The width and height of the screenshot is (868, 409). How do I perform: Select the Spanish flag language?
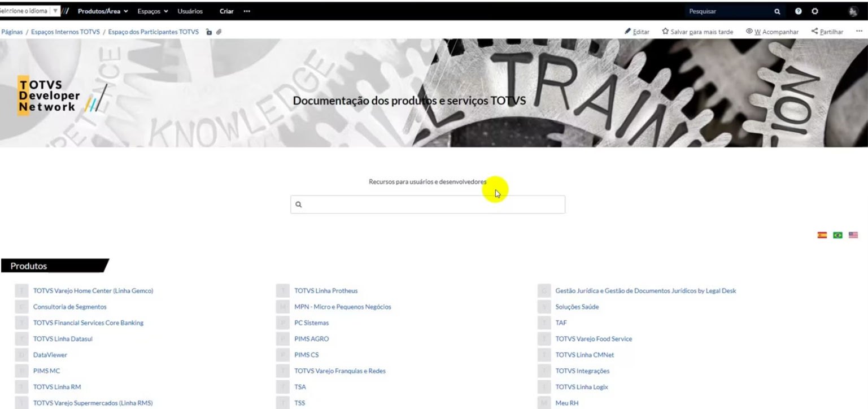click(x=822, y=235)
